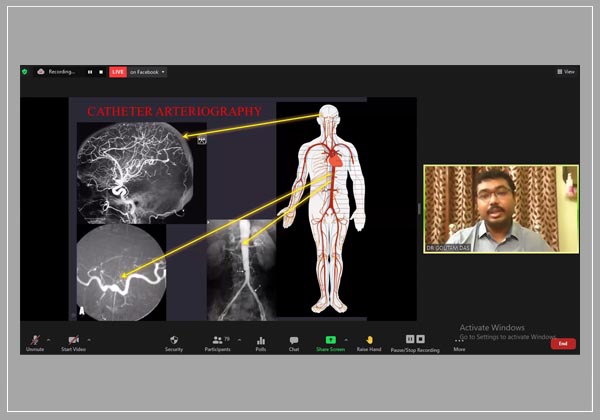Expand the arrow next to Participants

point(240,339)
